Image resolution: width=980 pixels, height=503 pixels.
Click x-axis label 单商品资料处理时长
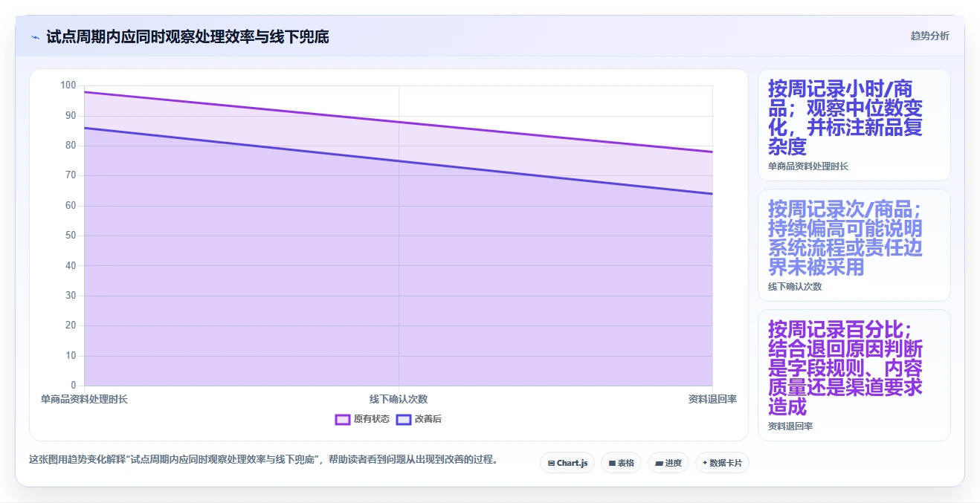click(84, 399)
